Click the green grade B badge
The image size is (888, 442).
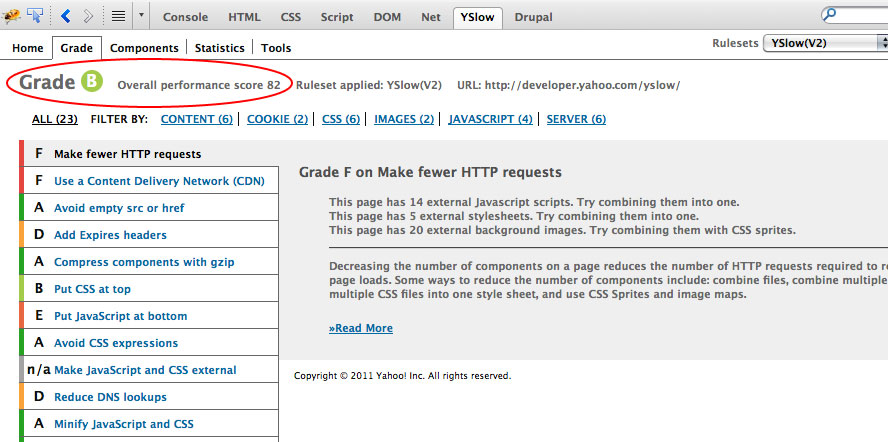92,83
